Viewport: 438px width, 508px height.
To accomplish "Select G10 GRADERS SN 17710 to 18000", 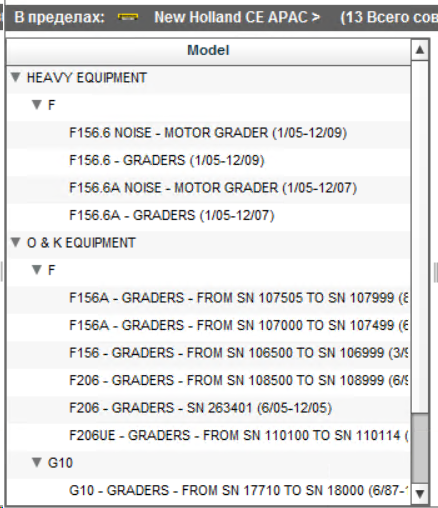I will (x=239, y=490).
